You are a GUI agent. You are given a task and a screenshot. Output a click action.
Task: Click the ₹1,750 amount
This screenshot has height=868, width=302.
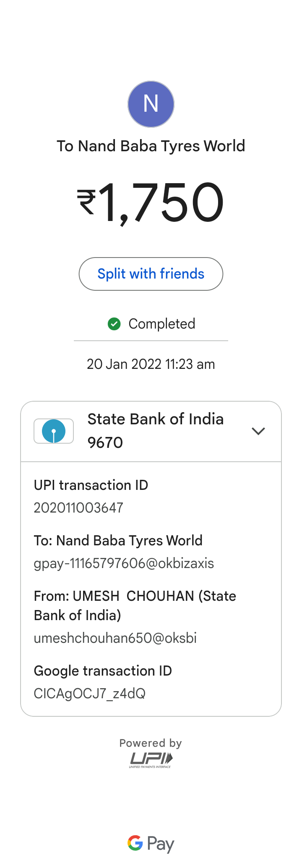point(151,203)
